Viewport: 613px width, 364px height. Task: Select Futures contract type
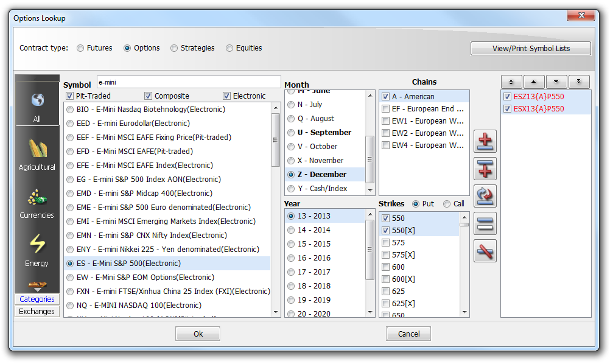tap(80, 48)
